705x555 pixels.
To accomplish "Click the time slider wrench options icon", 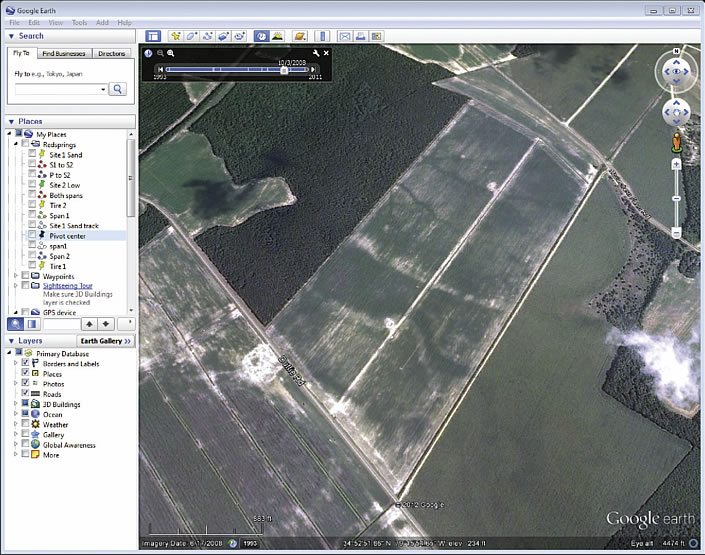I will point(316,53).
